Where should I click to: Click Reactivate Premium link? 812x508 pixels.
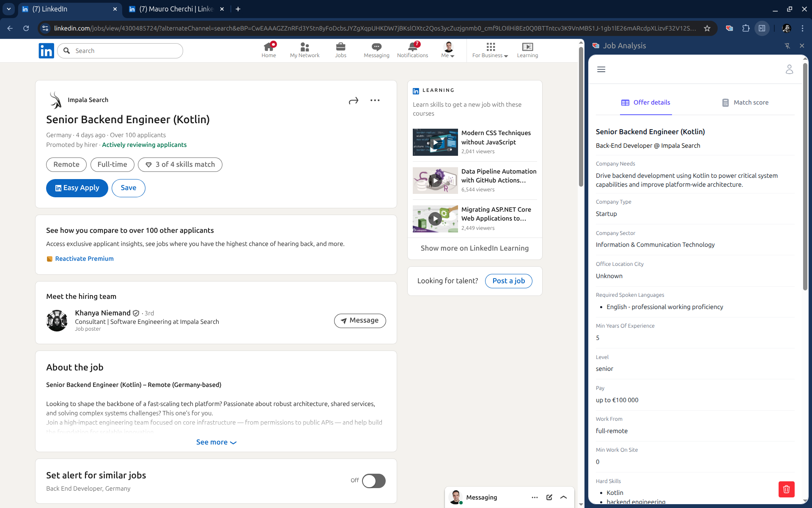coord(84,259)
